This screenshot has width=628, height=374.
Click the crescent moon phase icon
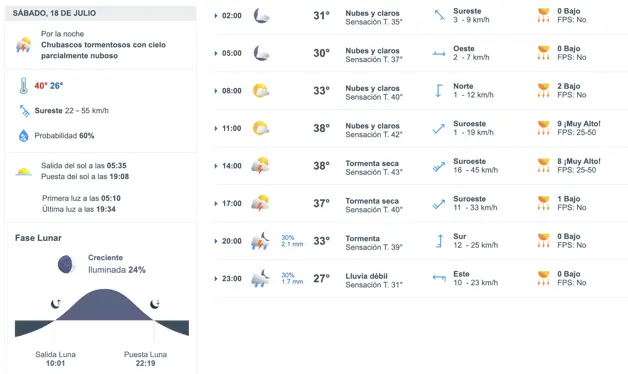pos(66,265)
